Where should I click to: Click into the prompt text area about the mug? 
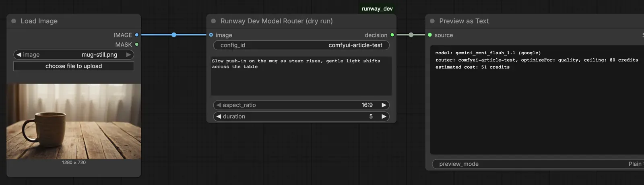(x=301, y=76)
